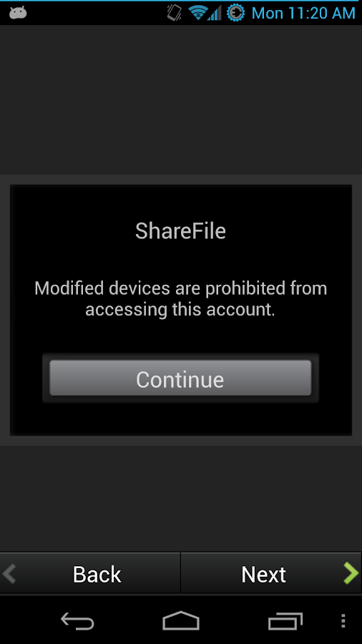Tap the modified devices prohibited message
This screenshot has height=644, width=362.
(x=180, y=298)
